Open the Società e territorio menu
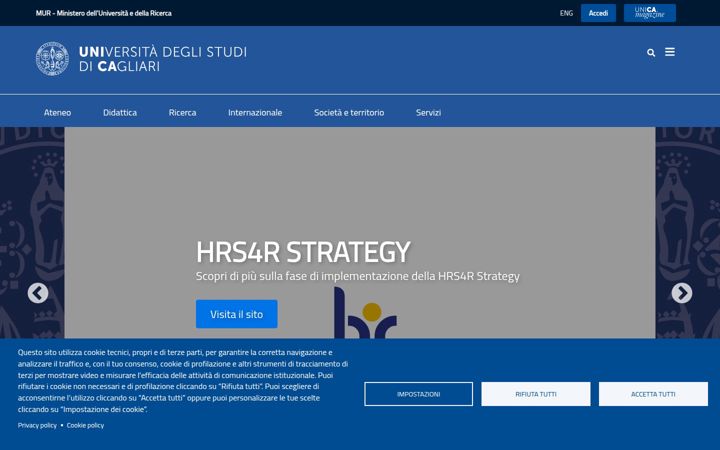Viewport: 720px width, 450px height. click(349, 112)
